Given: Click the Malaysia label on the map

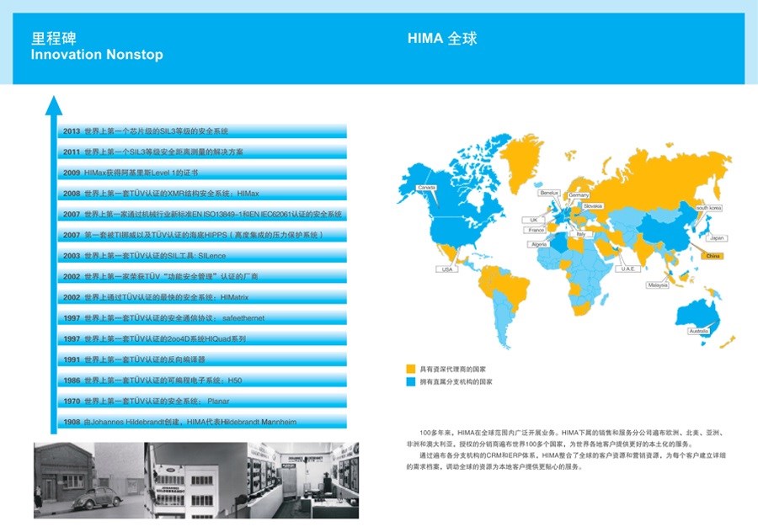Looking at the screenshot, I should pos(658,285).
